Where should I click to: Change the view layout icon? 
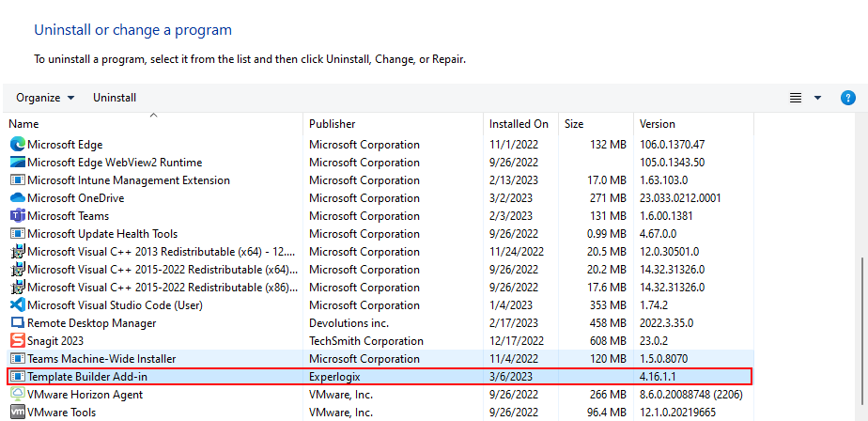[796, 98]
